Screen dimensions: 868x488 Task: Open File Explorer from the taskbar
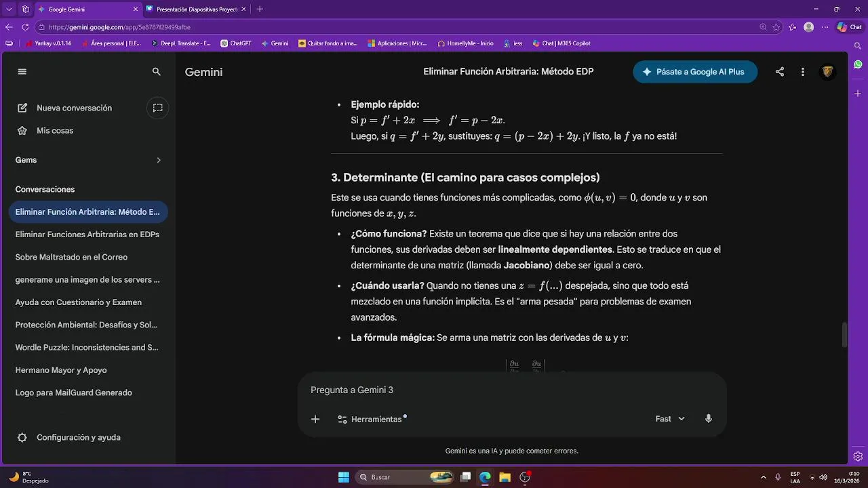coord(505,477)
